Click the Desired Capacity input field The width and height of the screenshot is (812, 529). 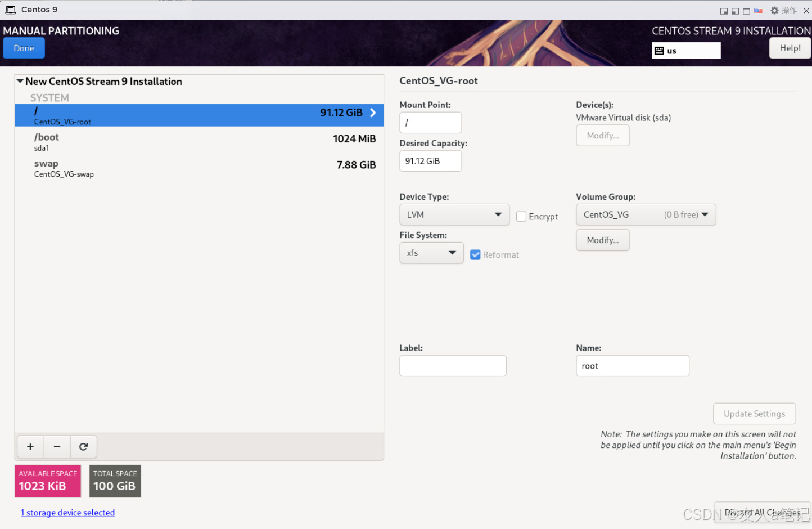pyautogui.click(x=430, y=161)
